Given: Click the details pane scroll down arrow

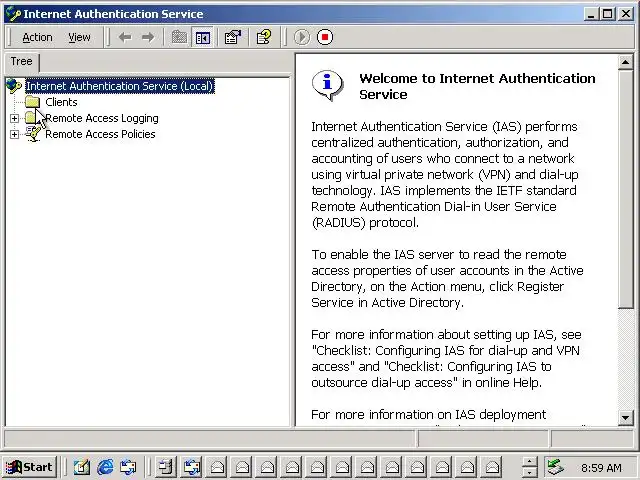Looking at the screenshot, I should [625, 418].
